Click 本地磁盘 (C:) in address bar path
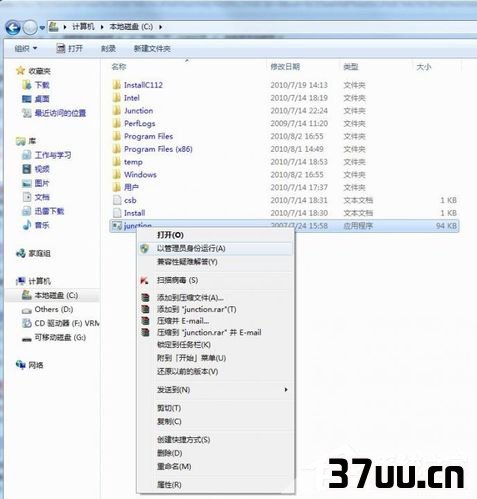Viewport: 477px width, 499px height. tap(131, 27)
